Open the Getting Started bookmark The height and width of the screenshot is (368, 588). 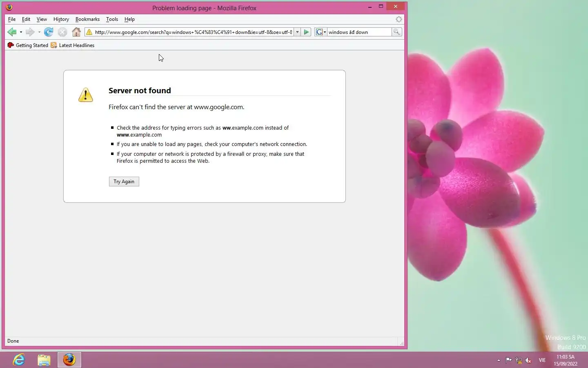(x=28, y=45)
